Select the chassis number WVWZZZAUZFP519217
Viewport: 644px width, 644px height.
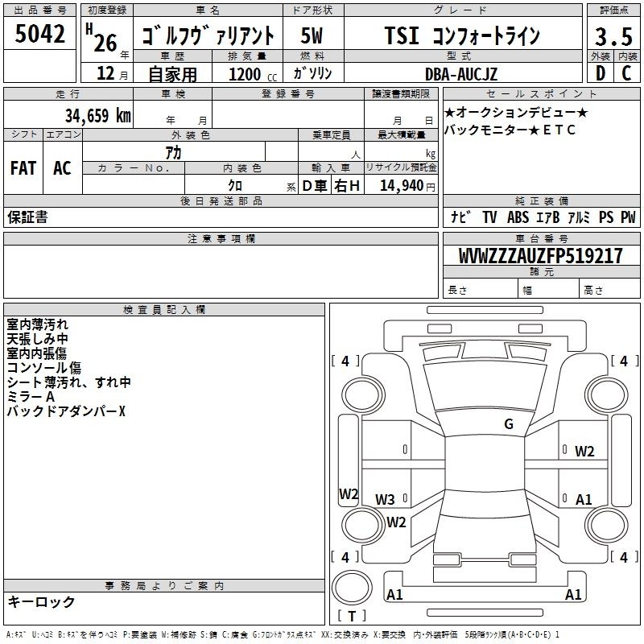[540, 256]
